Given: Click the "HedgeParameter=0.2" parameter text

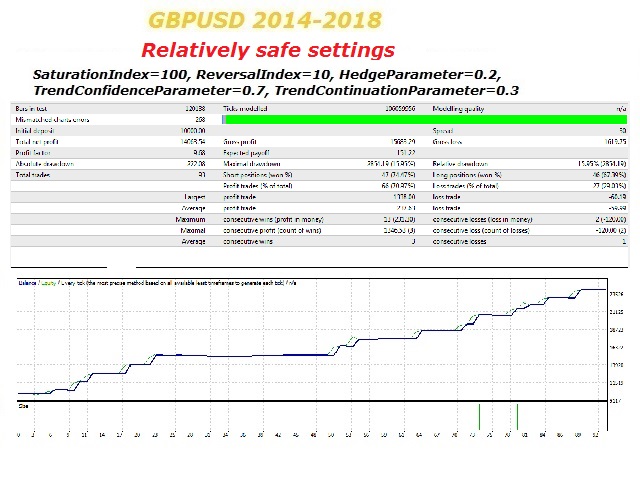Looking at the screenshot, I should coord(418,75).
